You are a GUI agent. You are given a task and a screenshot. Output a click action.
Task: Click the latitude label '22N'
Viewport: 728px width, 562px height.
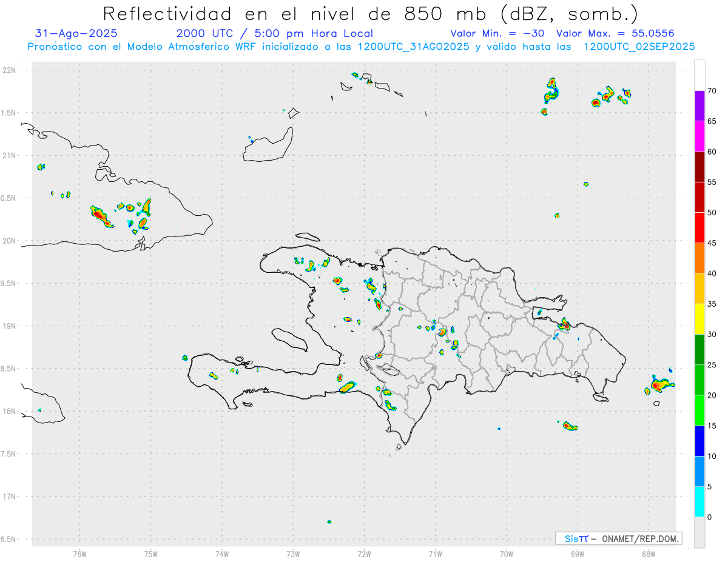pos(10,70)
